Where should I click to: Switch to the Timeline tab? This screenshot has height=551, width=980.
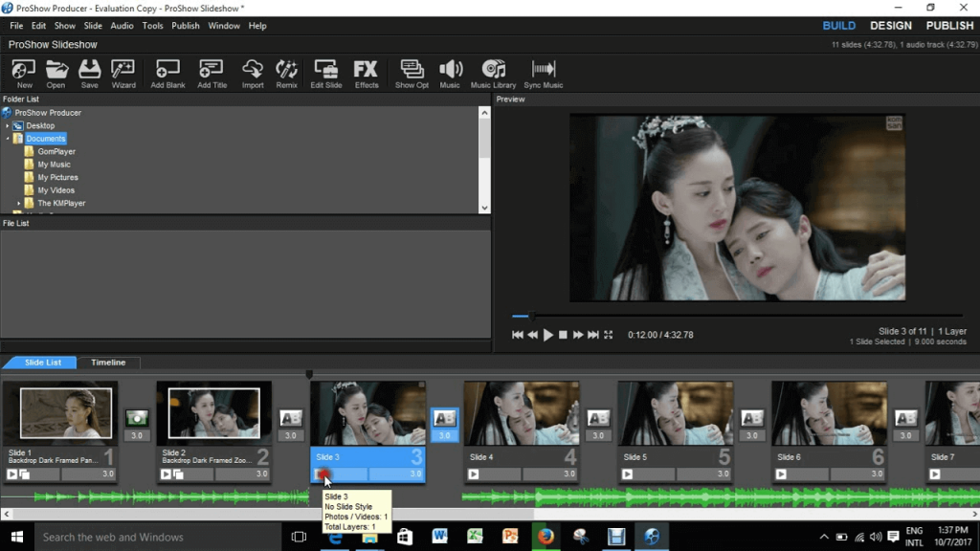(108, 363)
